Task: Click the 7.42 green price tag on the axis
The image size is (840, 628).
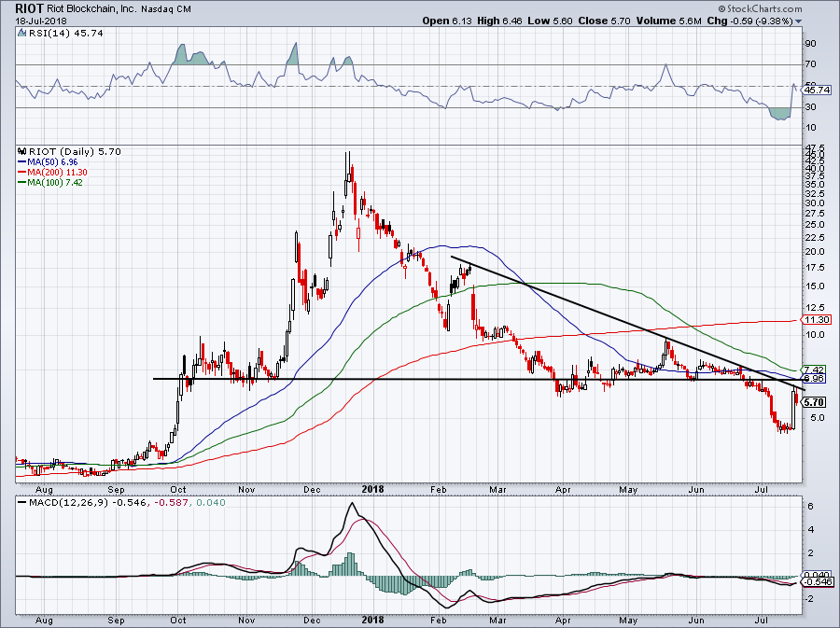Action: pyautogui.click(x=814, y=370)
